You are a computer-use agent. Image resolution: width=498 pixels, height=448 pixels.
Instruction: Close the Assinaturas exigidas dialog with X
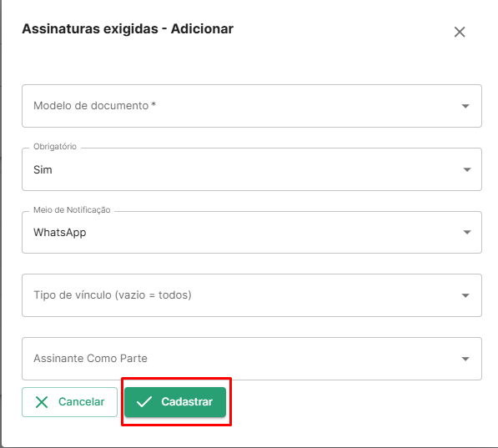tap(460, 32)
